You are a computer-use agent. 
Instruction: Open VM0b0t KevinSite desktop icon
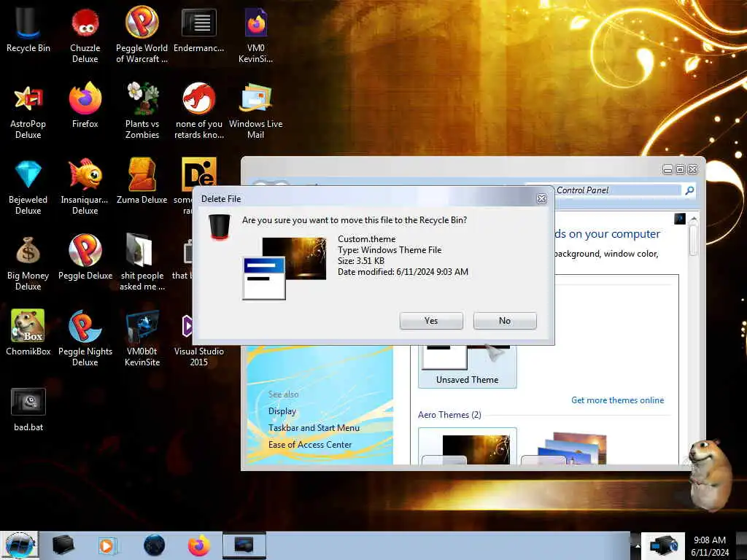142,338
